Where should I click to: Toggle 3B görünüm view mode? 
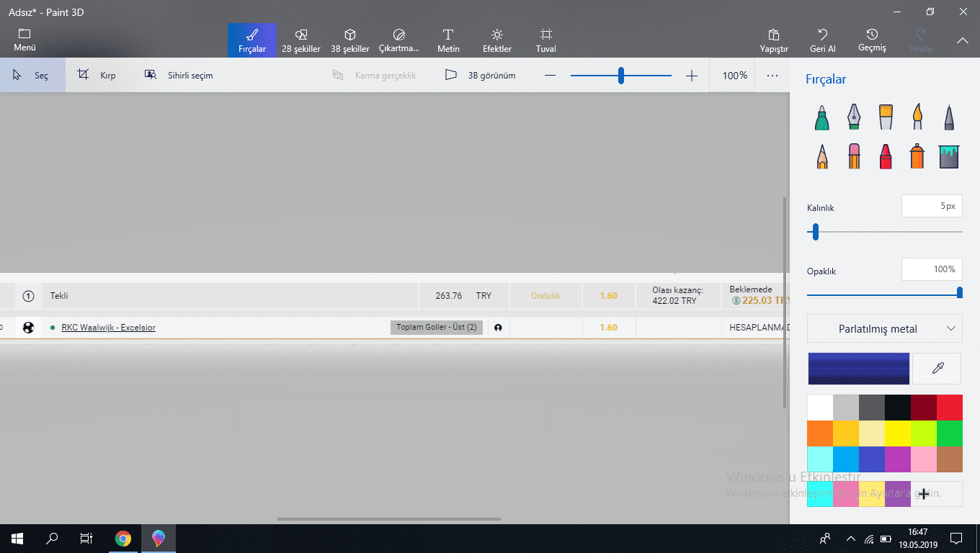point(480,75)
